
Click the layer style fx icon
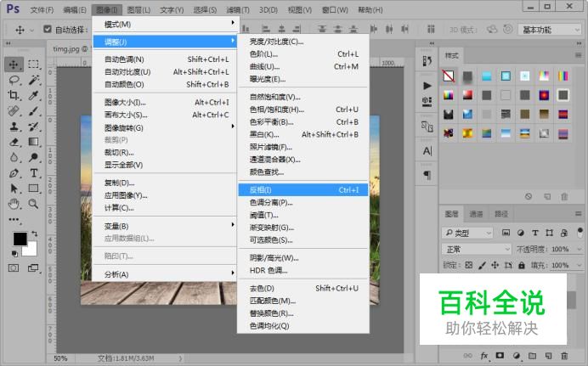pos(484,356)
